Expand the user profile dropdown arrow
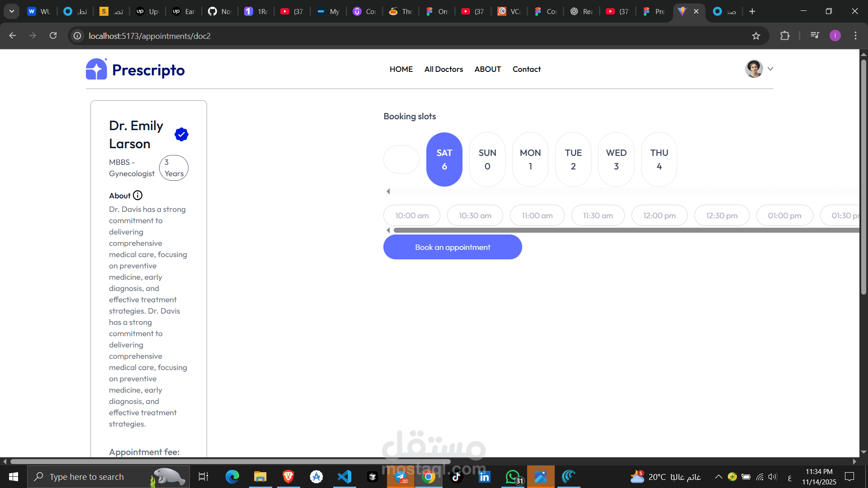The image size is (868, 488). click(770, 69)
